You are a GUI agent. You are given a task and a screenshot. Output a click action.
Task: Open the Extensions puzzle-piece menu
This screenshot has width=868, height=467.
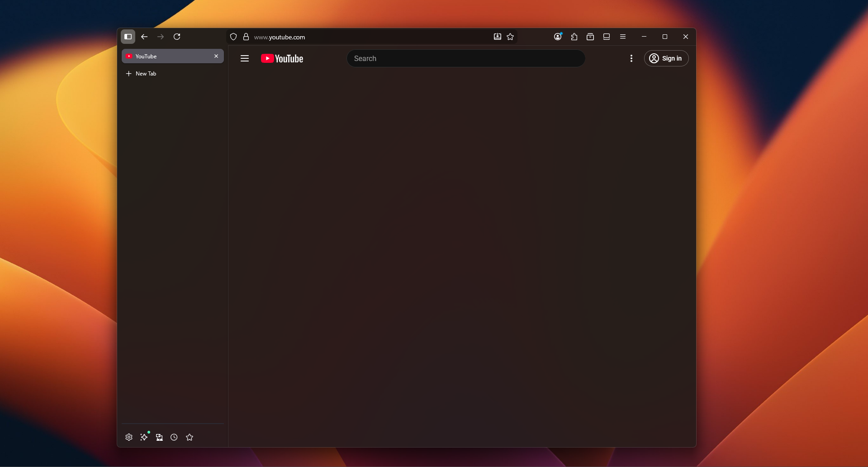point(574,37)
